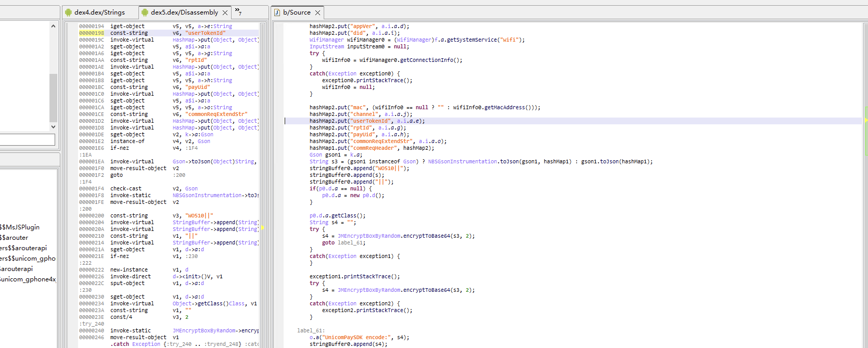Image resolution: width=868 pixels, height=348 pixels.
Task: Click the yellow marker on disassembly overview ruler
Action: coord(262,228)
